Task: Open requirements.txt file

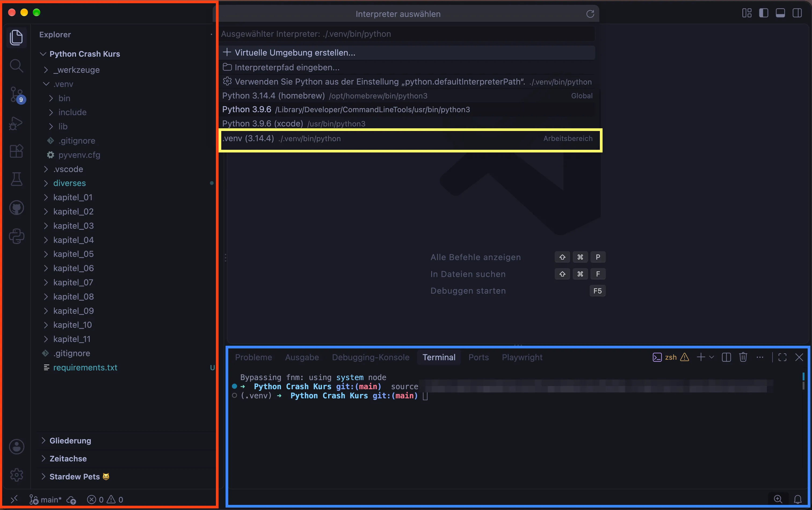Action: [x=85, y=367]
